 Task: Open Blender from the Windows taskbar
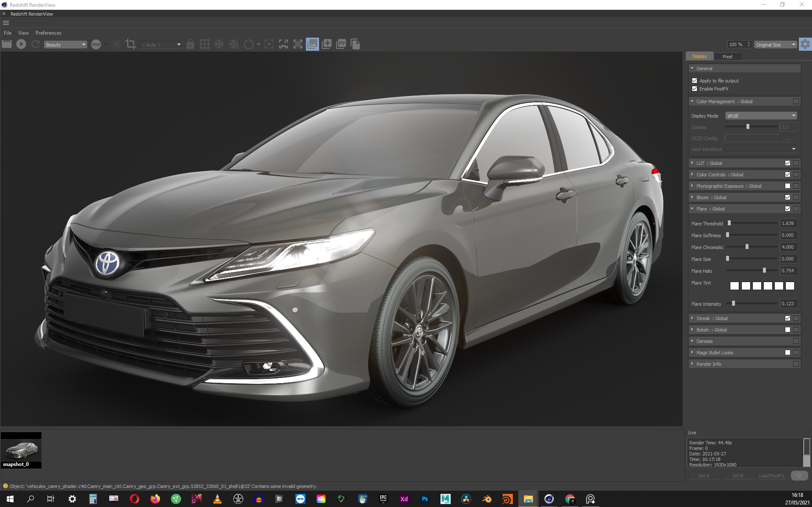pyautogui.click(x=487, y=499)
